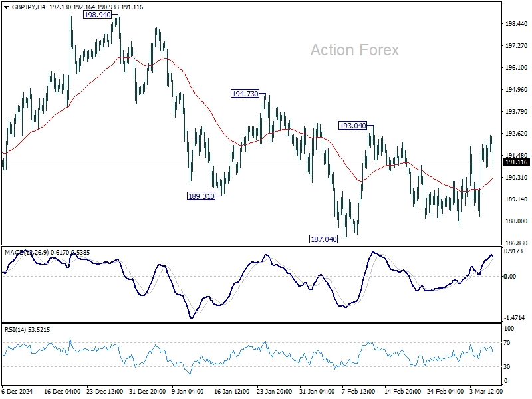Select the GBPJPY,H4 symbol title text

29,7
